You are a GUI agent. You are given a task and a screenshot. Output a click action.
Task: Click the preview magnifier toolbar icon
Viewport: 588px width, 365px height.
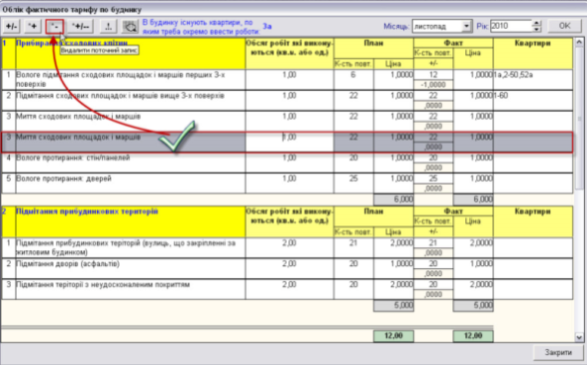coord(131,27)
